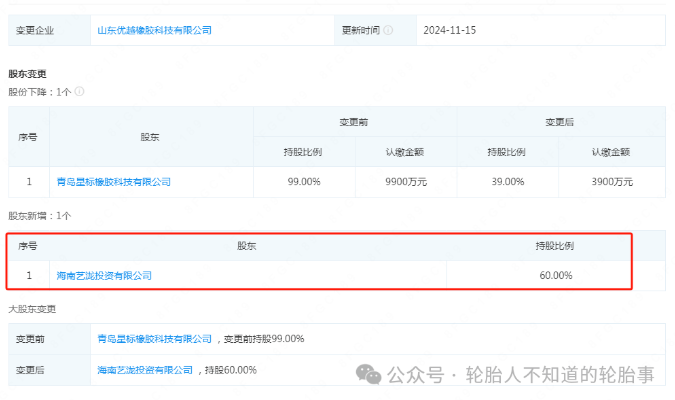Select the 9900万元 amount cell
Screen dimensions: 675x400
[x=405, y=182]
